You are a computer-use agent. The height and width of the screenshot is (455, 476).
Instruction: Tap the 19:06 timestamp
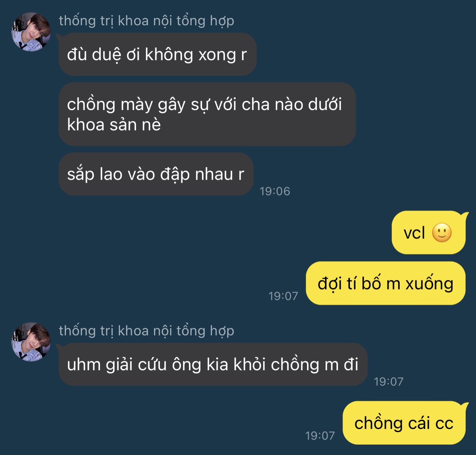click(x=275, y=191)
